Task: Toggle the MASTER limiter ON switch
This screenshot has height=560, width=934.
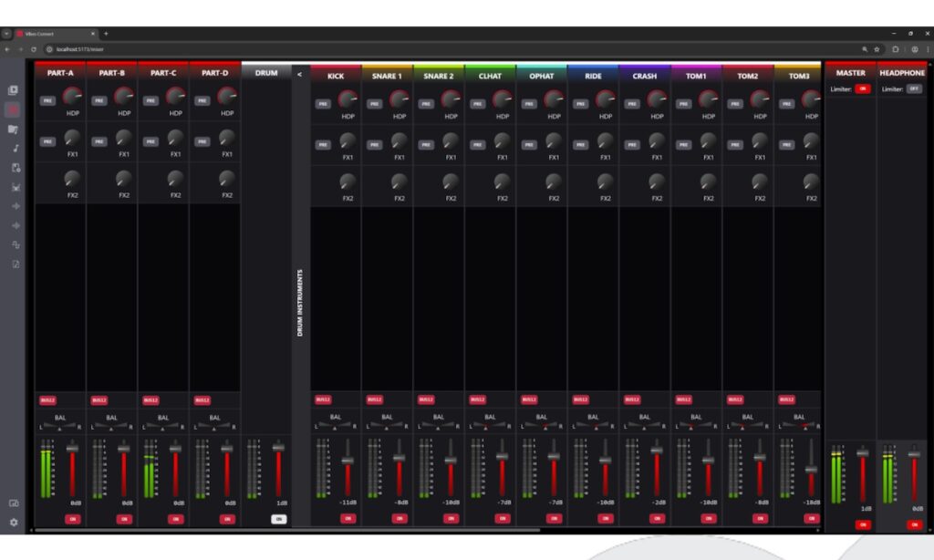Action: pyautogui.click(x=862, y=88)
